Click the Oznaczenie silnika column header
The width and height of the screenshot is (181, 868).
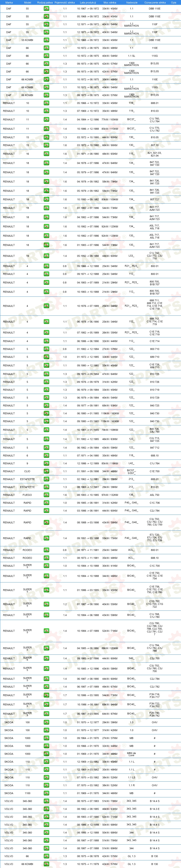tap(155, 2)
